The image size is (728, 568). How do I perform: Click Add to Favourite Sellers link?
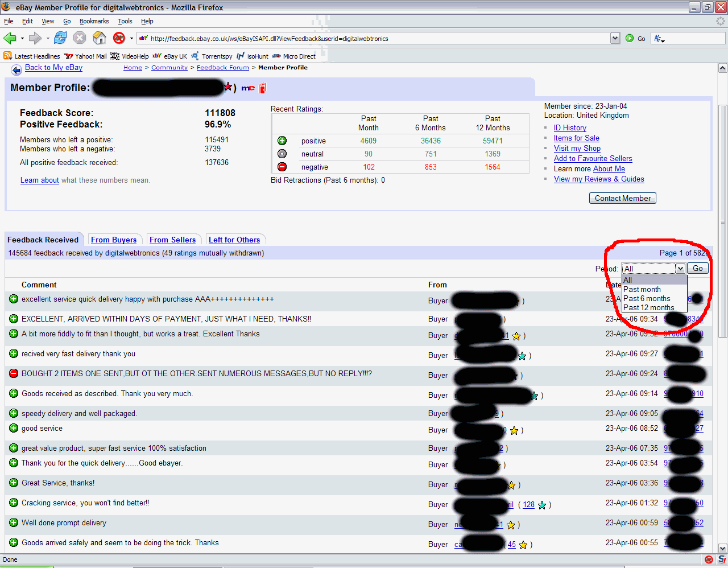click(x=593, y=158)
